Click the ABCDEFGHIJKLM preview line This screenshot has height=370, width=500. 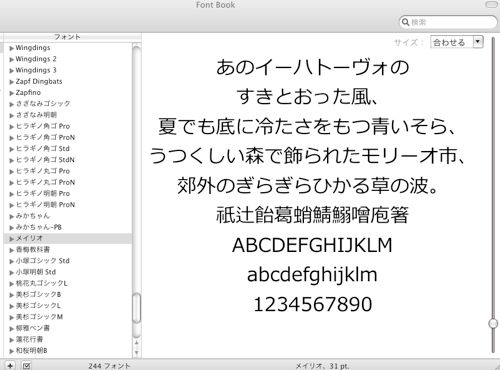[x=312, y=245]
